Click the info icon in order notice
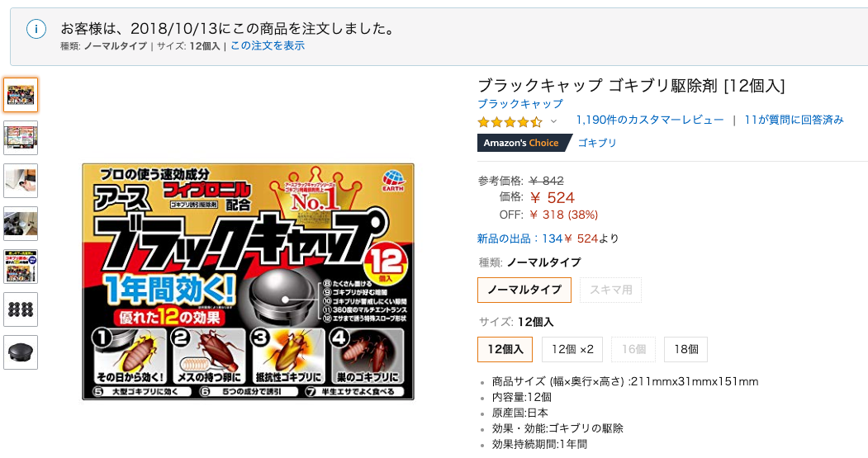 [36, 30]
